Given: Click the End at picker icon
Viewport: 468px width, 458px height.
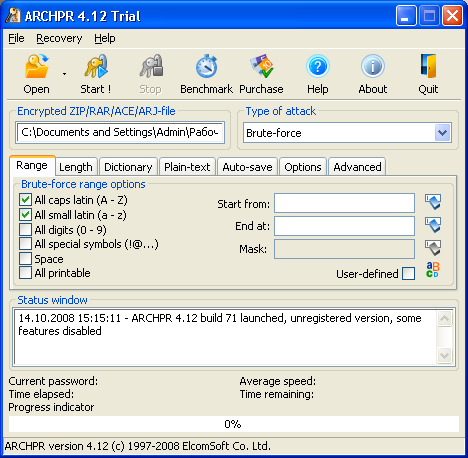Looking at the screenshot, I should tap(433, 225).
